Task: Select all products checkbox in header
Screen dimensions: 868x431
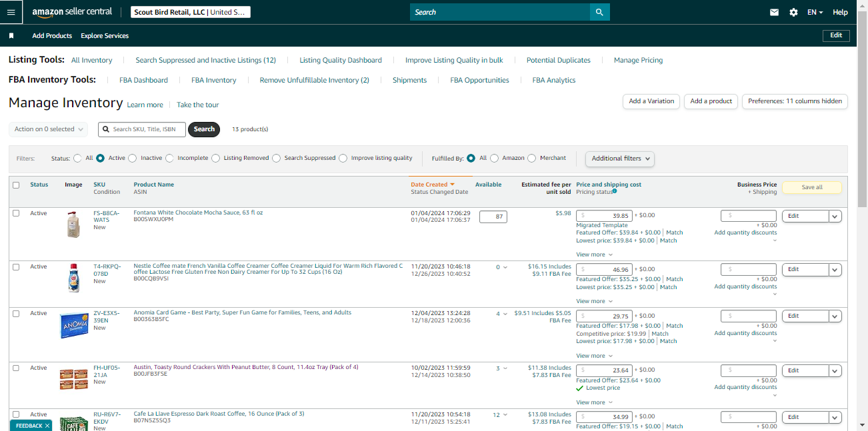Action: pyautogui.click(x=16, y=185)
